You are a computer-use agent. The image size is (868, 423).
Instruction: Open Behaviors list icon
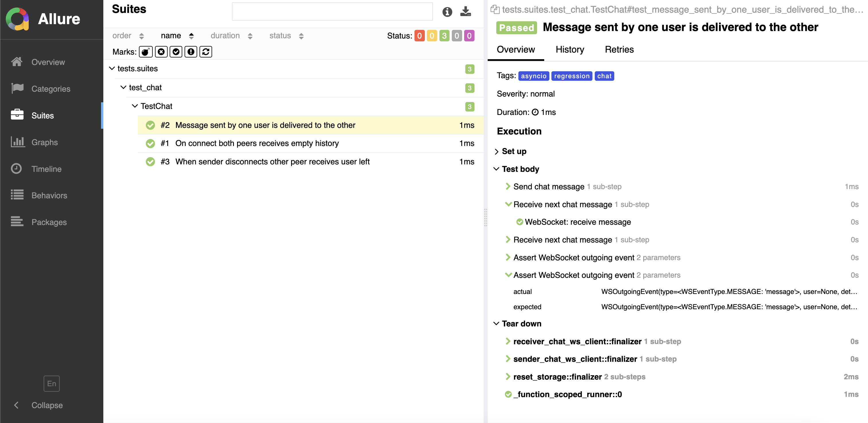click(17, 195)
